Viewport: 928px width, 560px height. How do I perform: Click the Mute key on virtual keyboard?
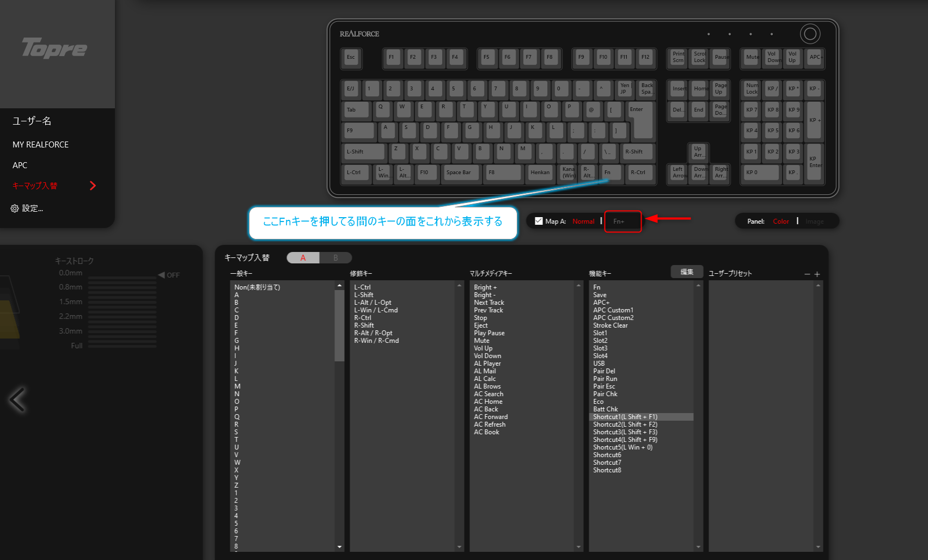752,57
